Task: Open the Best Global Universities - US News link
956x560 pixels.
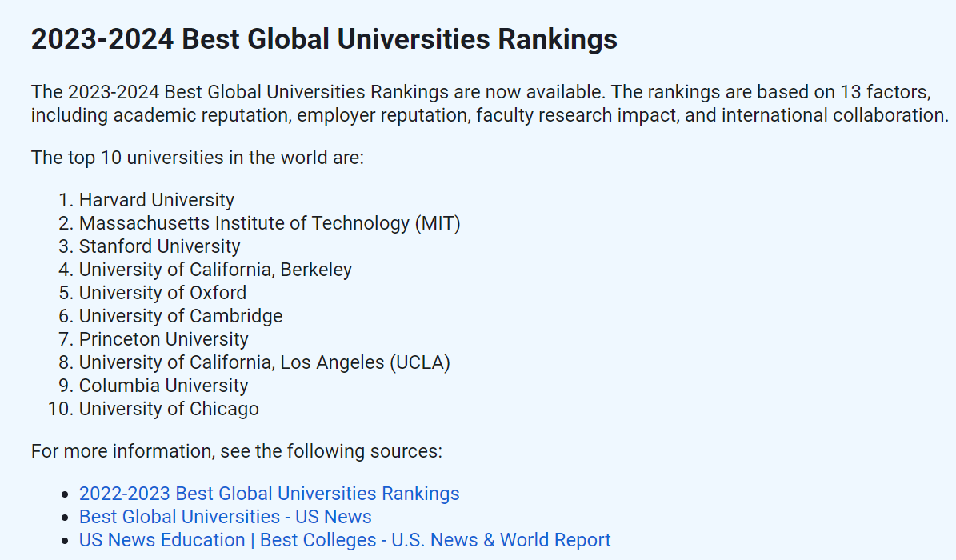Action: [x=225, y=517]
